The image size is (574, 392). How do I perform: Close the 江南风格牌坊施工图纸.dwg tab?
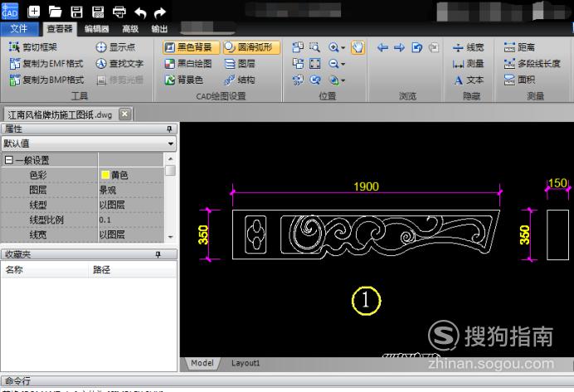point(124,114)
